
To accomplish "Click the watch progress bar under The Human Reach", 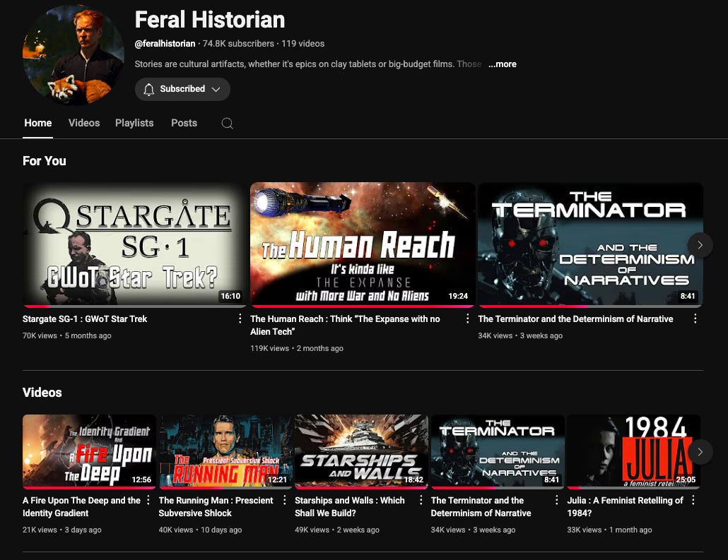I will [362, 306].
